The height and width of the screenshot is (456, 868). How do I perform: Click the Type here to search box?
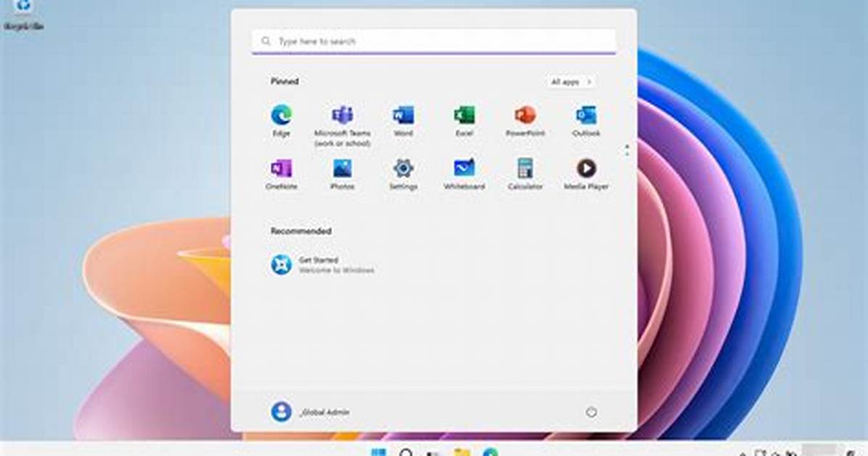(434, 41)
